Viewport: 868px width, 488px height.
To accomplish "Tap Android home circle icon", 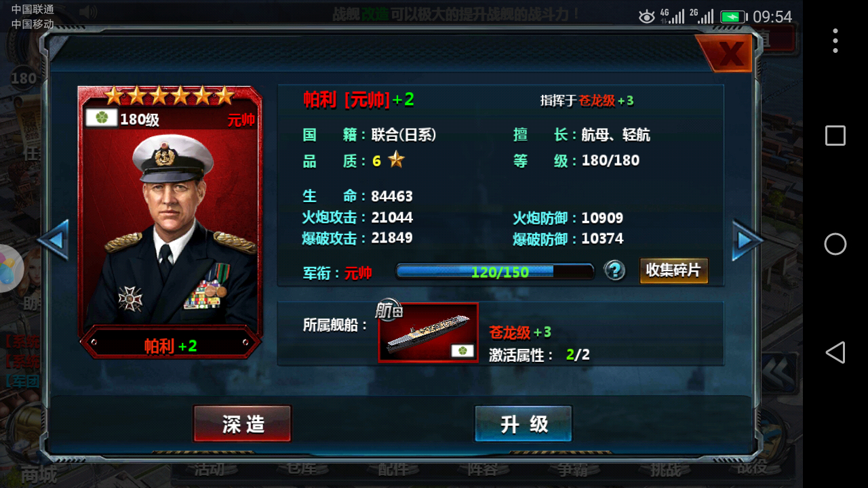I will coord(835,244).
